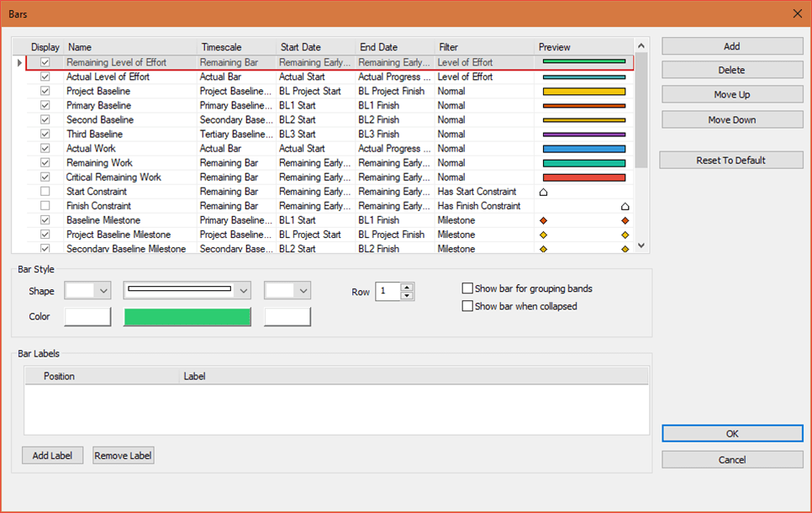Click the End Date column header
This screenshot has width=812, height=513.
395,47
